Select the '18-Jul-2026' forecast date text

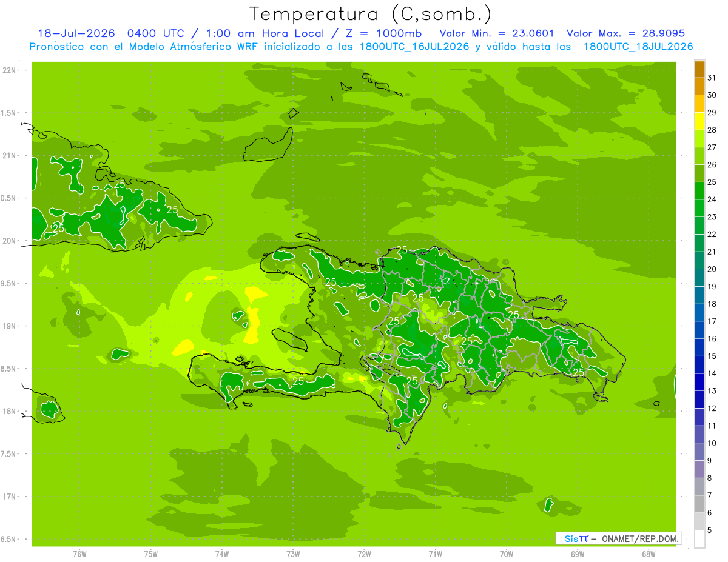[x=76, y=33]
